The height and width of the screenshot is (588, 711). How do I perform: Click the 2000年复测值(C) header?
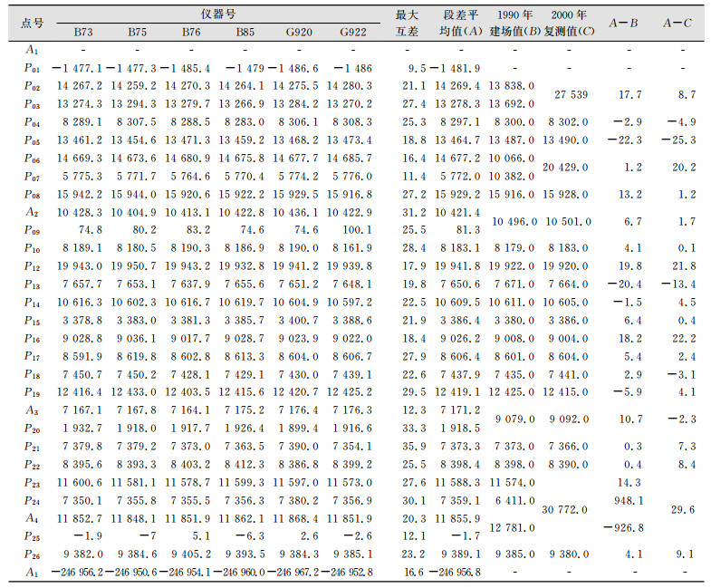pyautogui.click(x=569, y=24)
